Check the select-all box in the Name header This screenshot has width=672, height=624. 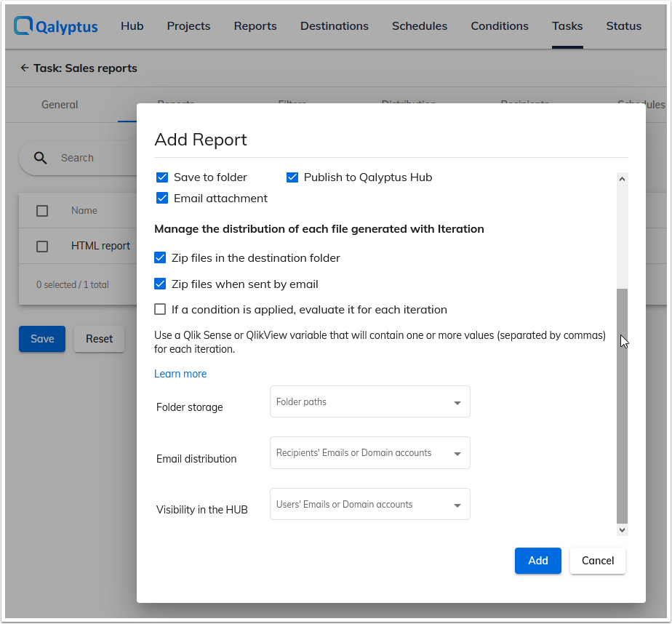41,210
